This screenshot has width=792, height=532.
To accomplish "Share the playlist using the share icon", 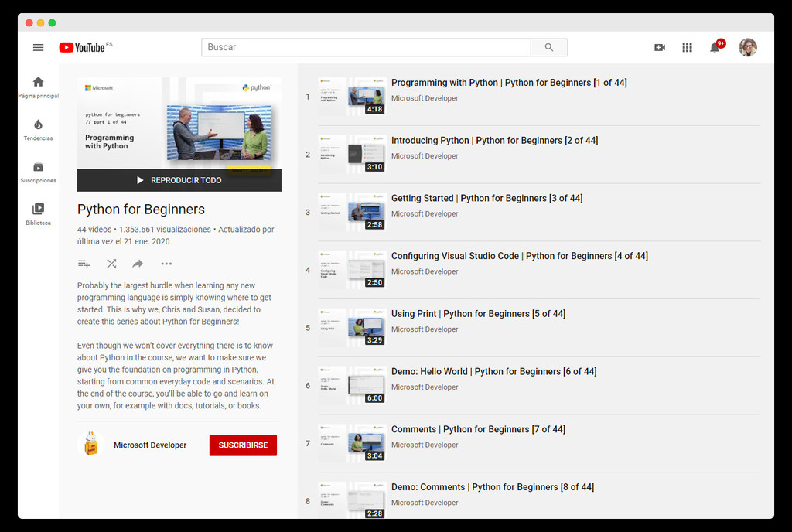I will (138, 264).
